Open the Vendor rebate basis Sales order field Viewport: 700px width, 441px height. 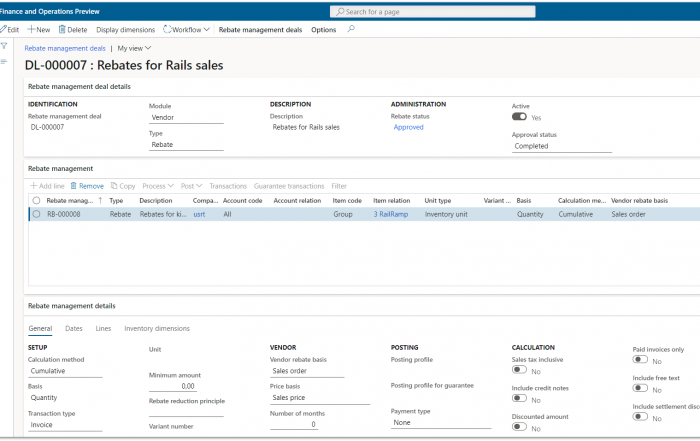[x=307, y=371]
